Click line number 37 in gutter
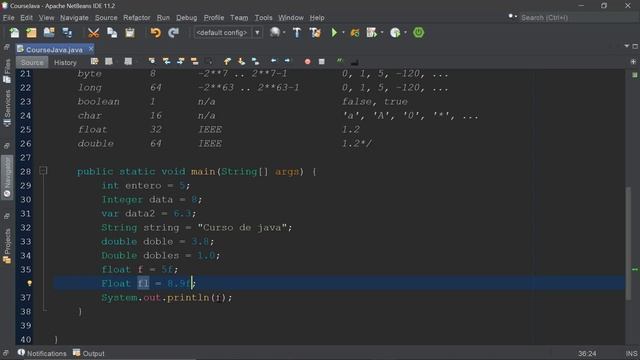This screenshot has width=640, height=360. [25, 298]
